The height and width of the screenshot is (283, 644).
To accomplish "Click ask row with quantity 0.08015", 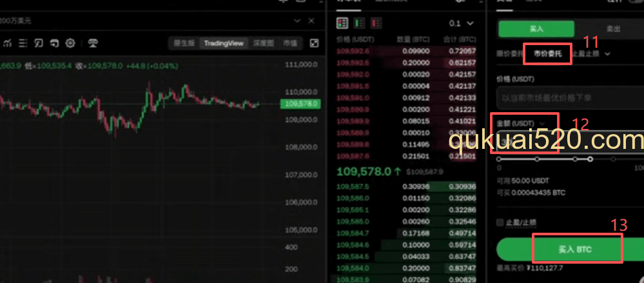I will [406, 121].
